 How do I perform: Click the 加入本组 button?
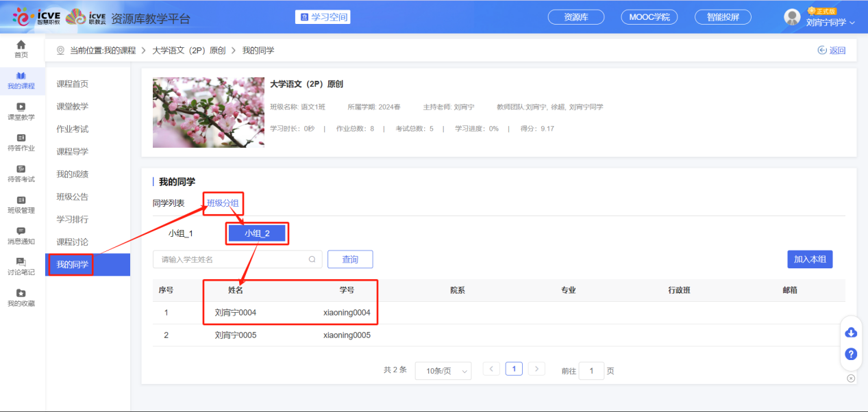click(810, 259)
